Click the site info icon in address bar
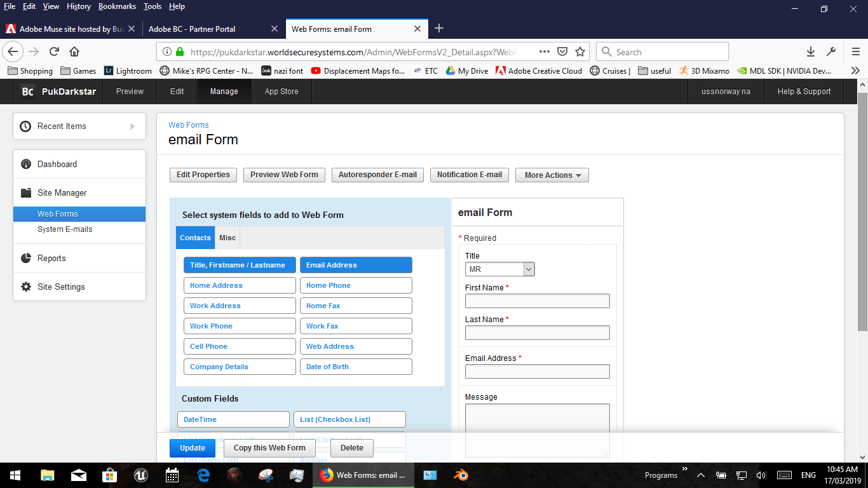The width and height of the screenshot is (868, 488). click(166, 52)
